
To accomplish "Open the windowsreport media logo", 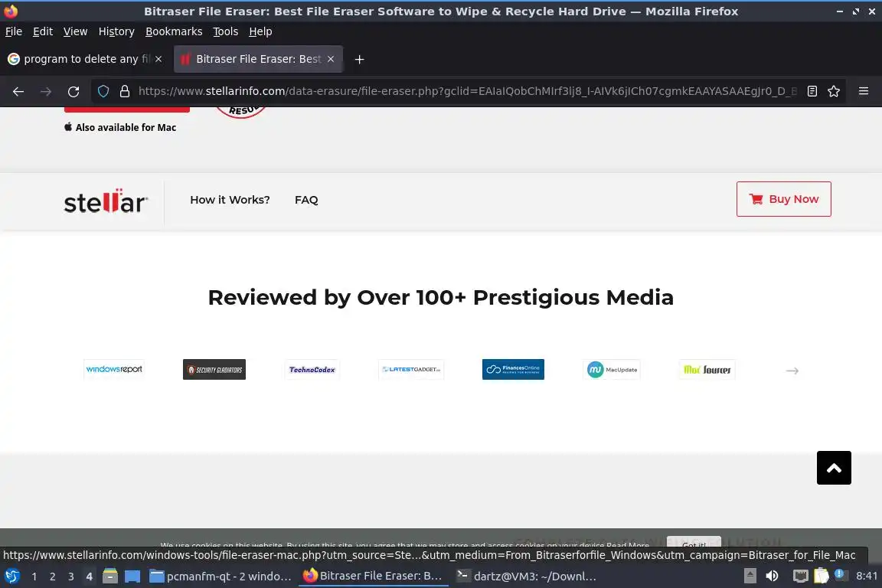I will coord(114,369).
